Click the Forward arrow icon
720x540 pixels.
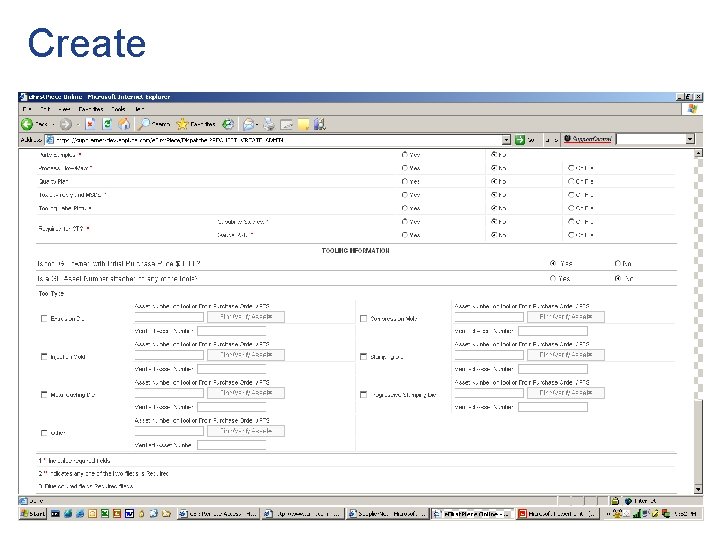(x=66, y=124)
